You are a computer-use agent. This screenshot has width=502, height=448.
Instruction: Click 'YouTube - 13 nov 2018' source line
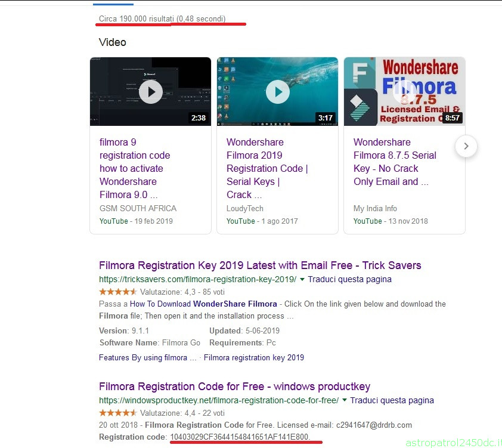tap(391, 221)
